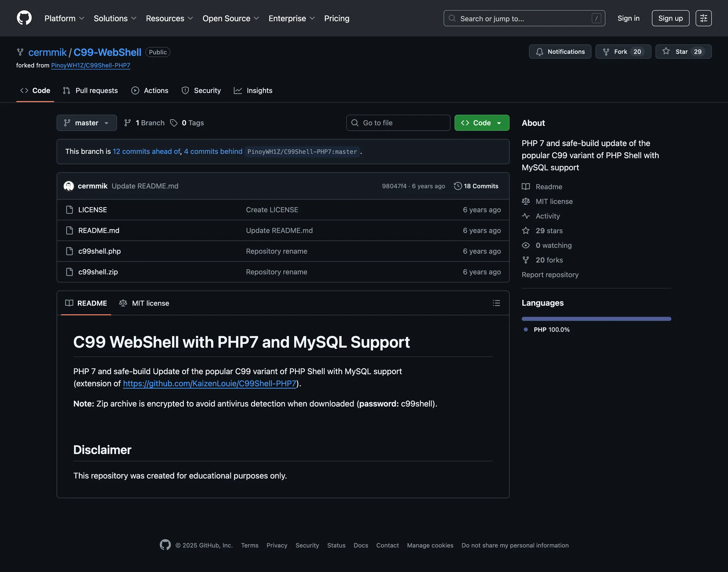Image resolution: width=728 pixels, height=572 pixels.
Task: Focus the Go to file field
Action: [x=398, y=123]
